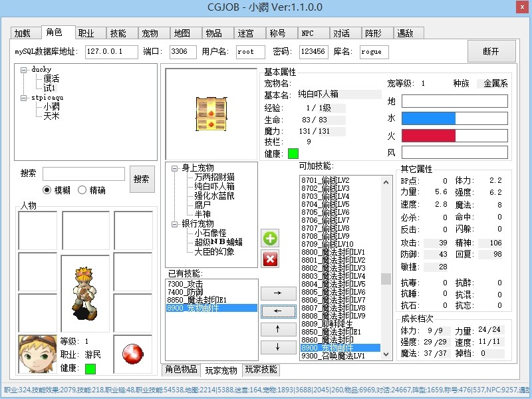The height and width of the screenshot is (399, 532).
Task: Click the search text input field
Action: tap(84, 174)
